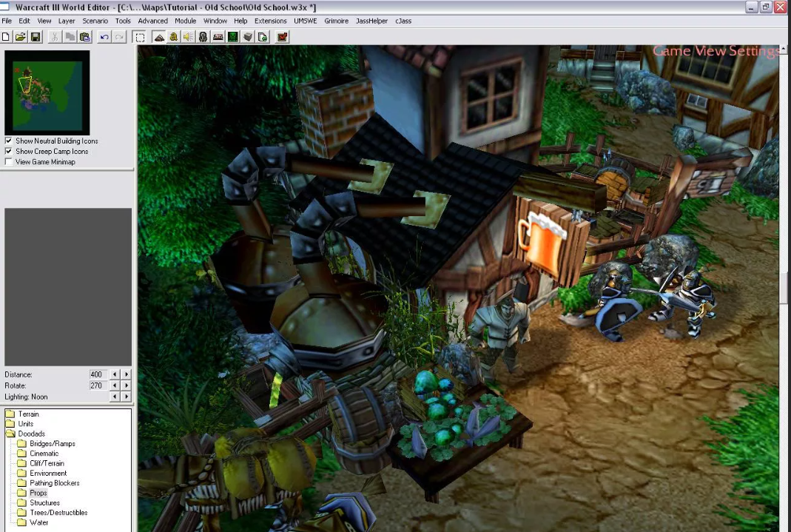Open the Extensions menu
The height and width of the screenshot is (532, 791).
tap(270, 21)
